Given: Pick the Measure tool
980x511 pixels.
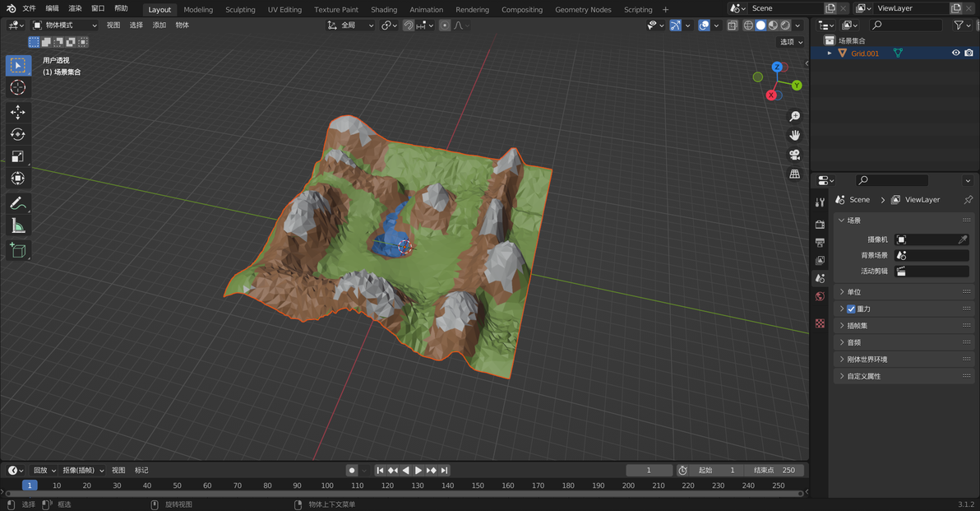Looking at the screenshot, I should 17,225.
